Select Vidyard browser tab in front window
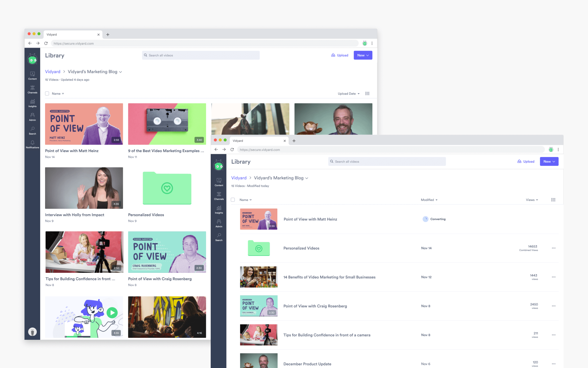588x368 pixels. [x=259, y=141]
